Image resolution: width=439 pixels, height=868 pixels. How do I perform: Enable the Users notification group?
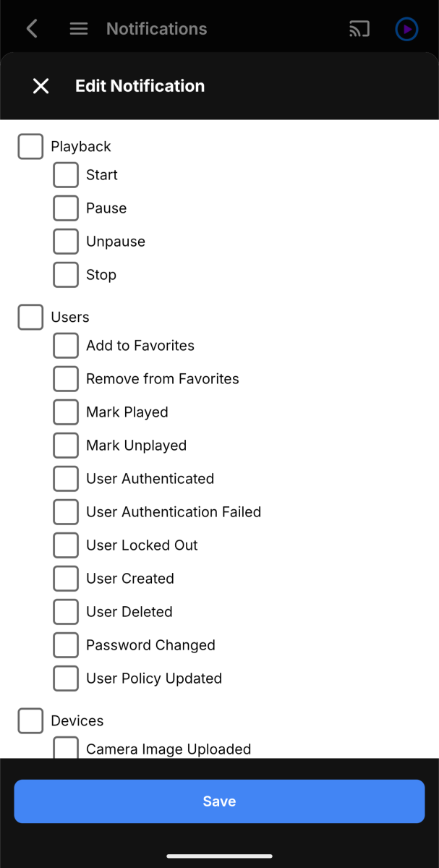pos(30,317)
